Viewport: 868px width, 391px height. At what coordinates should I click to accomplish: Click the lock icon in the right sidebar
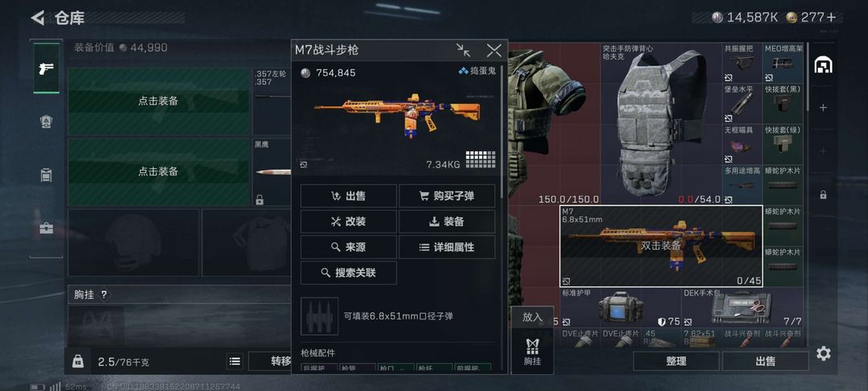(823, 195)
